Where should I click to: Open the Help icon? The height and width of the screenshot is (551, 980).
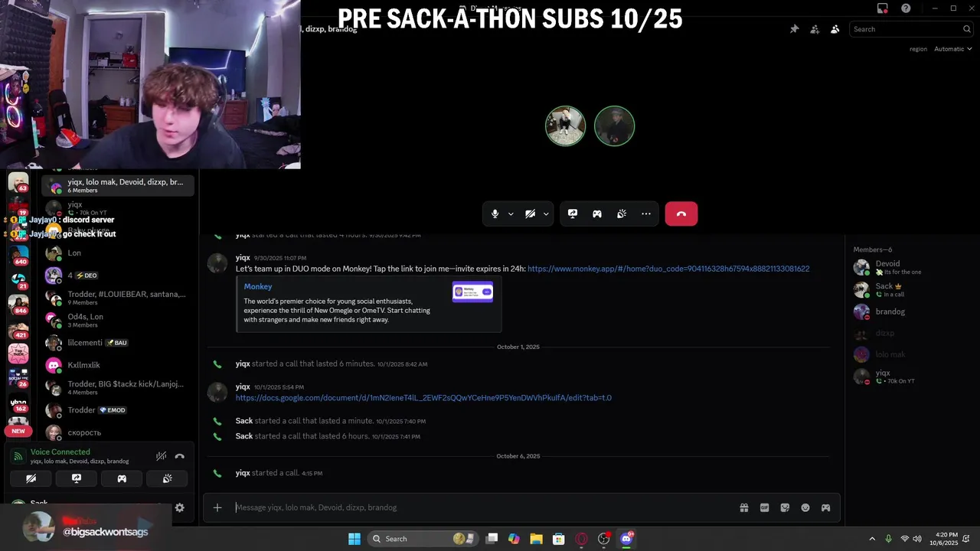coord(906,8)
